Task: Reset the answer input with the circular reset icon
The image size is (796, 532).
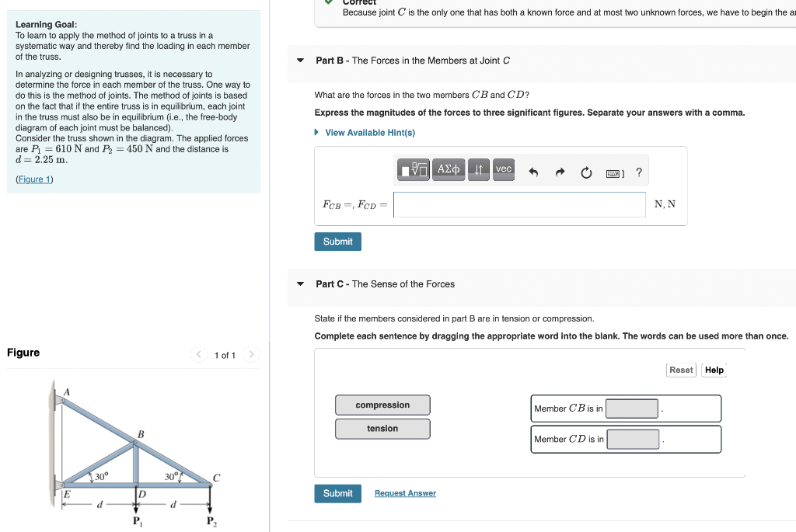Action: click(x=586, y=172)
